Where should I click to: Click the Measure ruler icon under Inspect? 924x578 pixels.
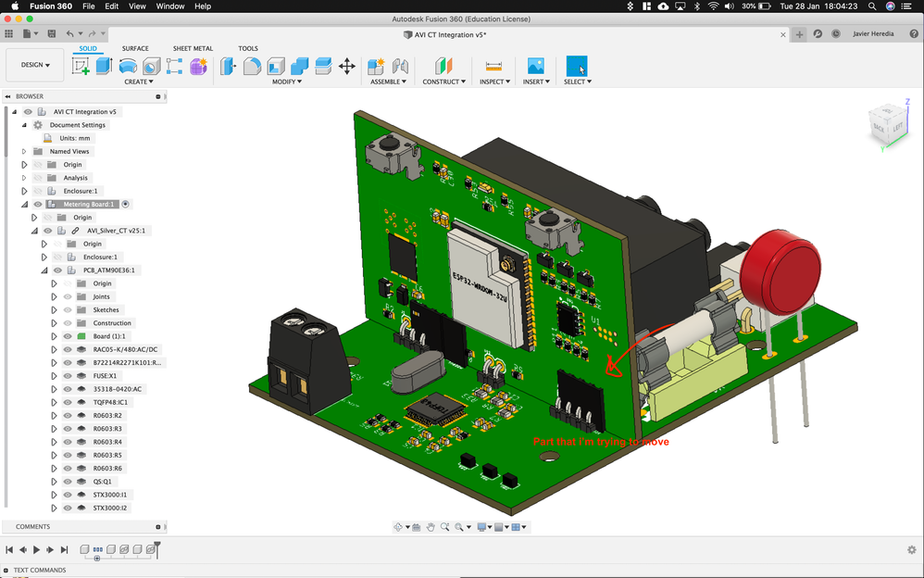point(493,66)
